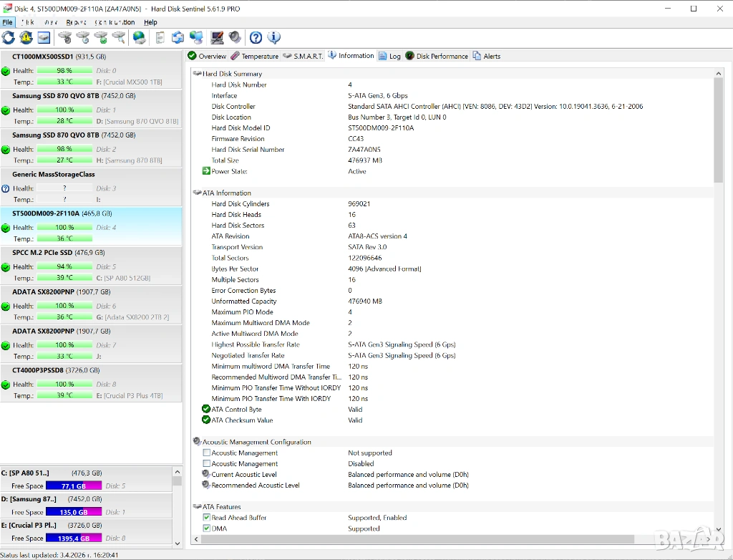Collapse the ATA Information section header
733x560 pixels.
198,193
